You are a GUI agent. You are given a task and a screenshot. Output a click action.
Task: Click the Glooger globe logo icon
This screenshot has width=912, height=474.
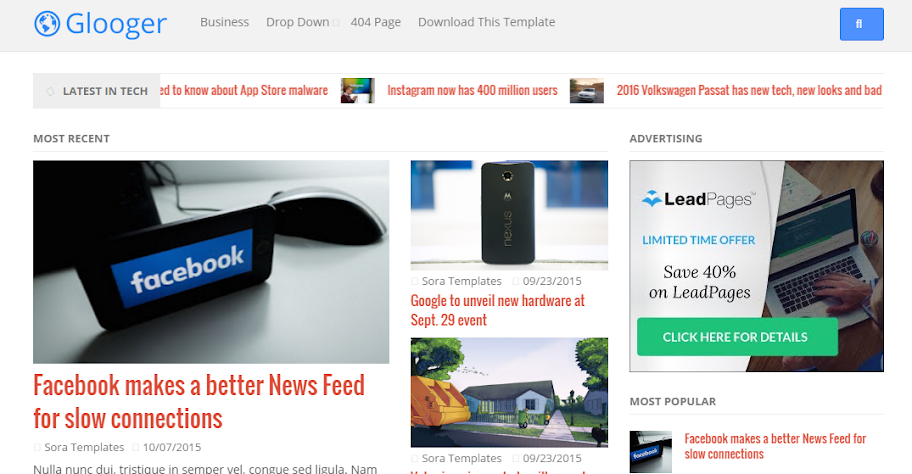point(47,24)
